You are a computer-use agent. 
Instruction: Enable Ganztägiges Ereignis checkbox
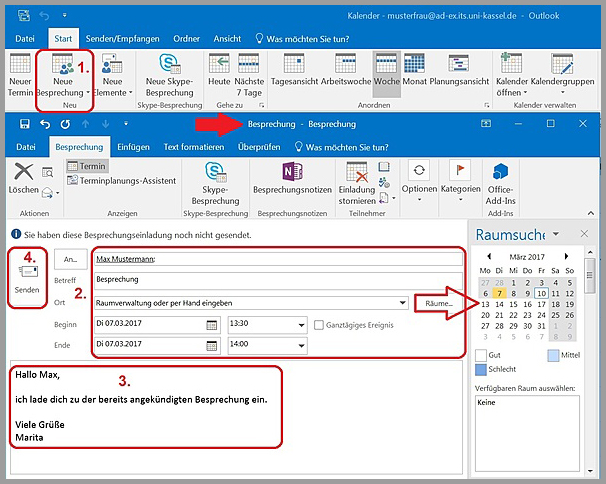pos(319,325)
